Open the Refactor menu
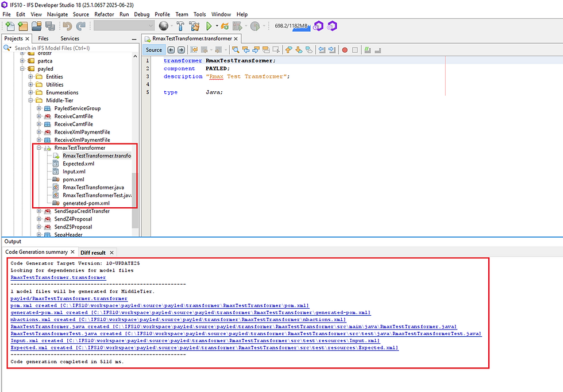 tap(104, 14)
